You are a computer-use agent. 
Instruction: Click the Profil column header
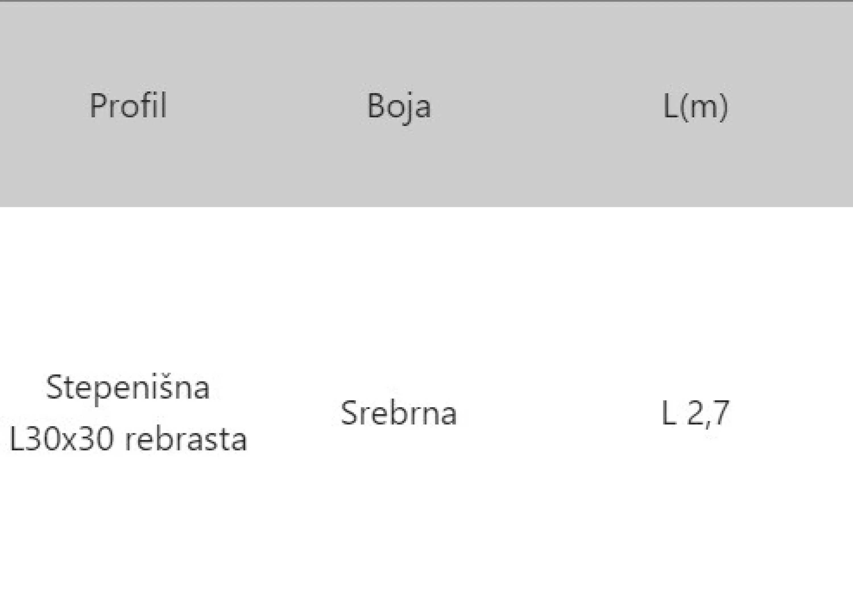click(x=128, y=106)
